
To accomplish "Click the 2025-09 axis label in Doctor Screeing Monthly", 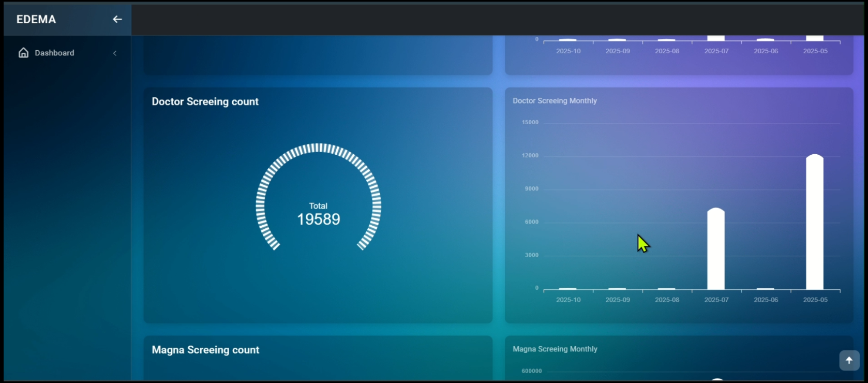I will pos(618,300).
